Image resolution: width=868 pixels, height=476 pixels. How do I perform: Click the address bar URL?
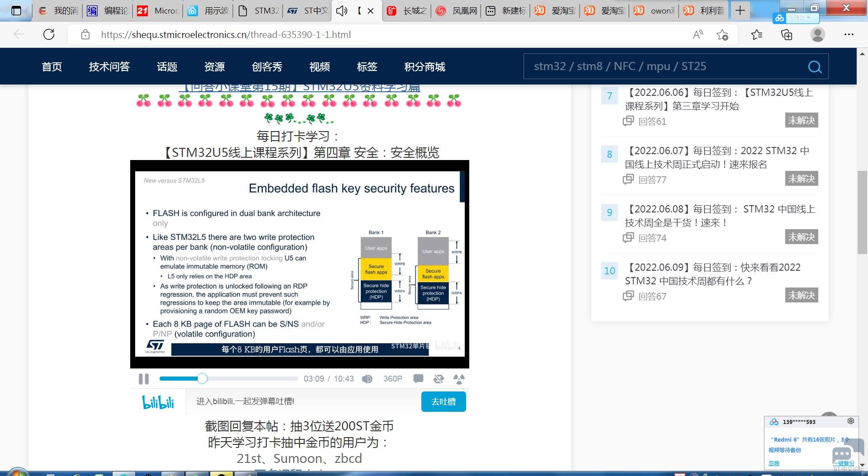(226, 35)
